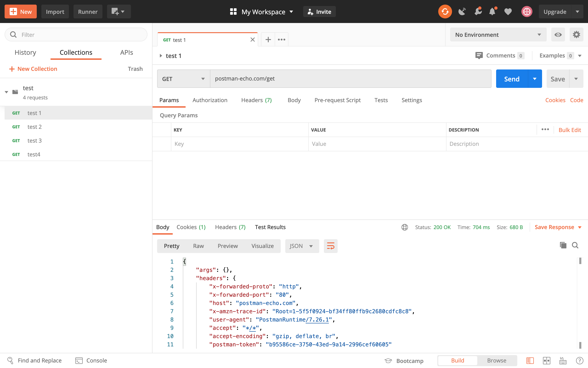Image resolution: width=588 pixels, height=368 pixels.
Task: Switch to two-pane layout view
Action: [546, 360]
